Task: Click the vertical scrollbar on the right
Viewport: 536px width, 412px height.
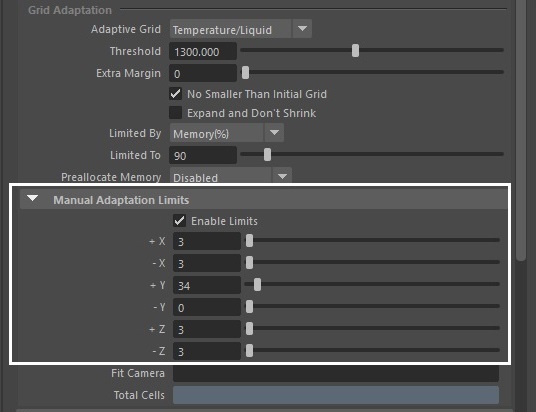Action: coord(521,130)
